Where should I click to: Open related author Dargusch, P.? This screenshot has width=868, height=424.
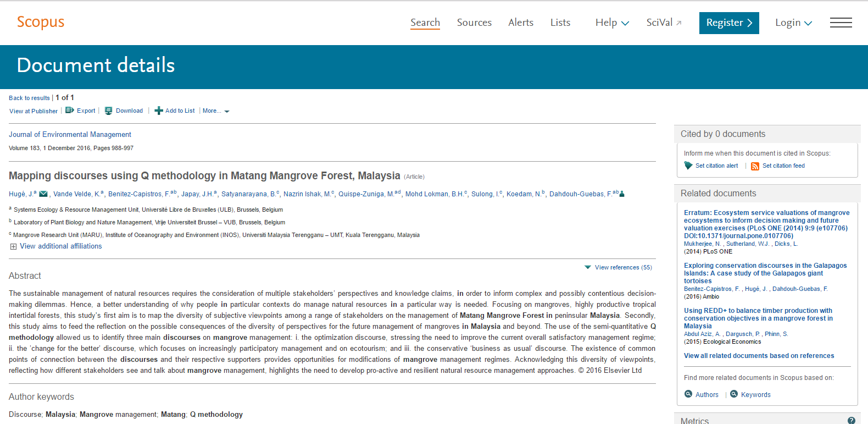[743, 334]
